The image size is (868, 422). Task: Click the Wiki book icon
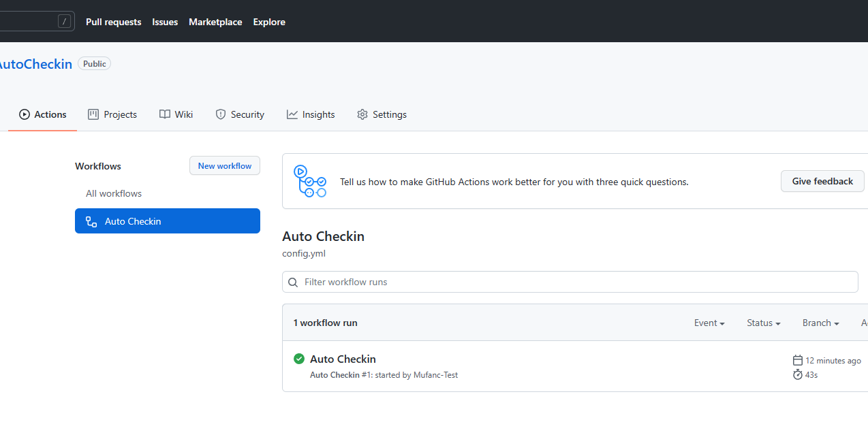tap(165, 114)
